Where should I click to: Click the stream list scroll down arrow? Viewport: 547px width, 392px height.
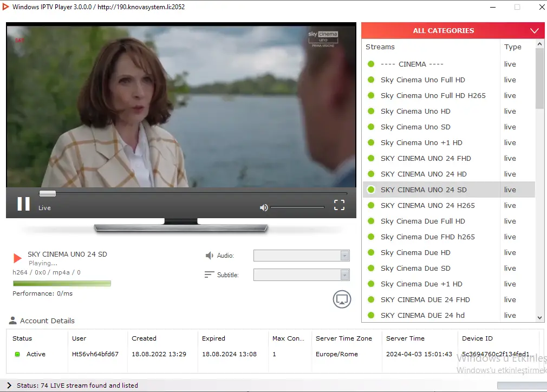click(x=539, y=318)
